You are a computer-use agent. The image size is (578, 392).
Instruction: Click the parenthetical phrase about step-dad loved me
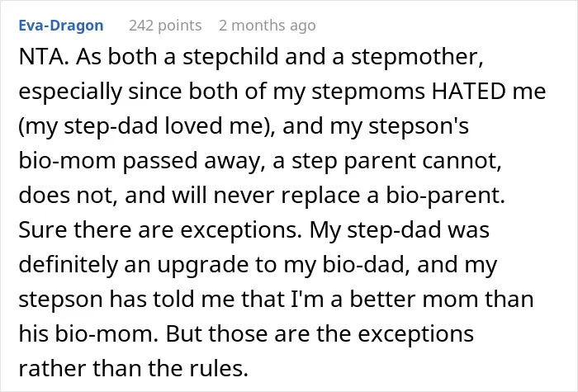tap(146, 126)
